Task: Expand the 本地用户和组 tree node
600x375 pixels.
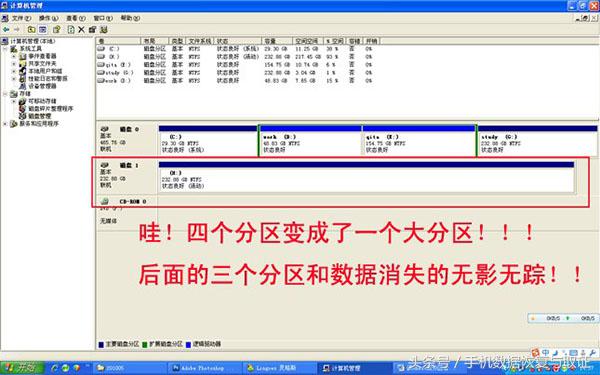Action: coord(14,71)
